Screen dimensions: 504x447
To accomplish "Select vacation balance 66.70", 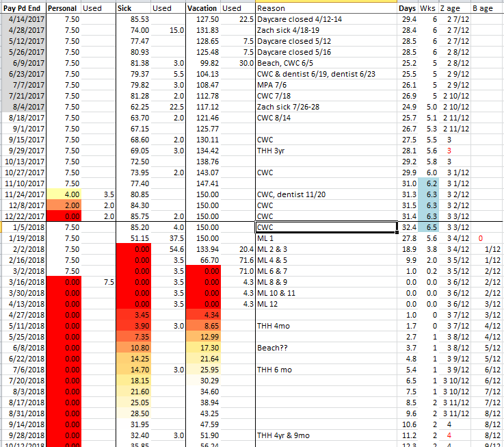I will click(203, 260).
